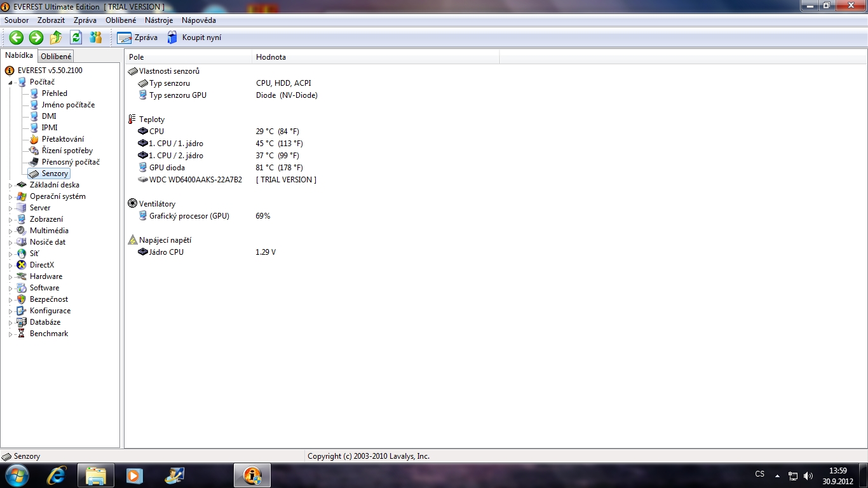Click the Refresh toolbar icon

coord(76,37)
